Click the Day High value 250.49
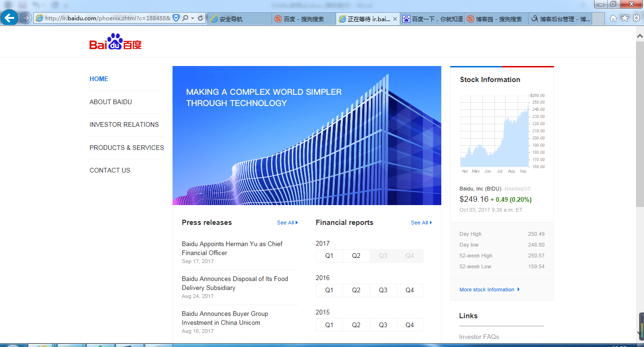Viewport: 644px width, 347px height. tap(537, 234)
